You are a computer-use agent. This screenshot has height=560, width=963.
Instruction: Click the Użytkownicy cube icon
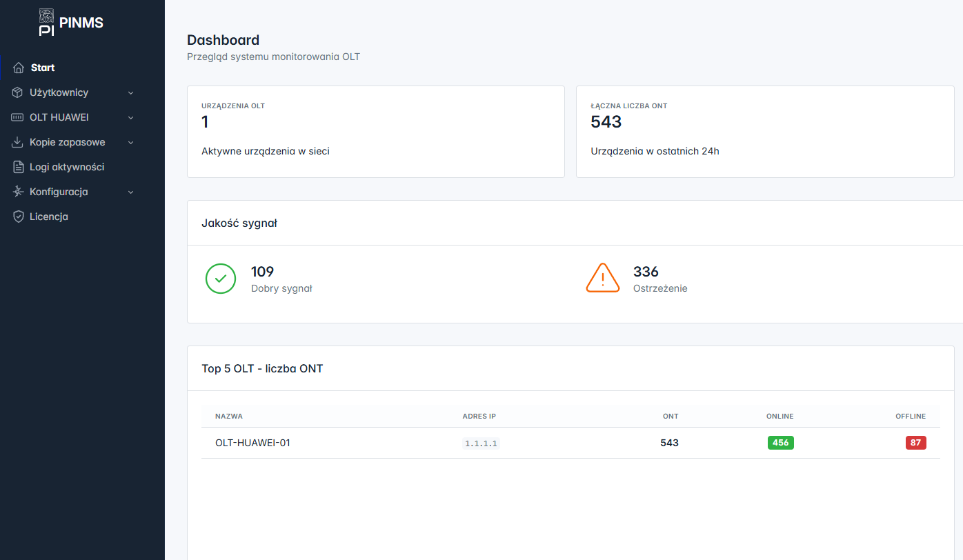coord(18,92)
